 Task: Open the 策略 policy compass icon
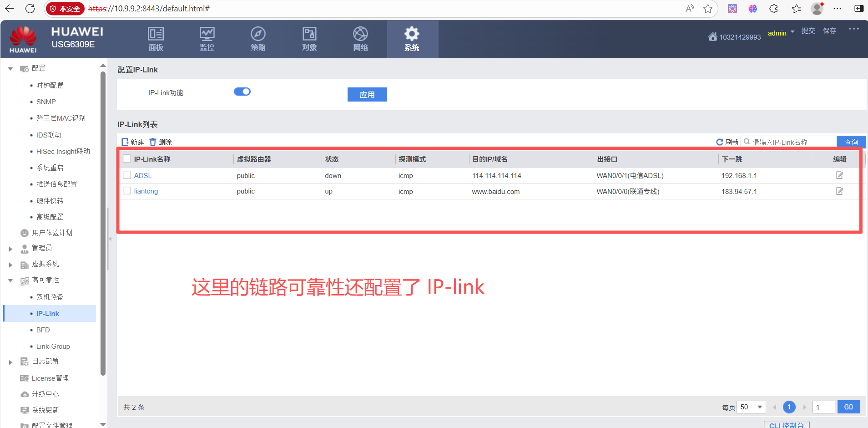258,35
